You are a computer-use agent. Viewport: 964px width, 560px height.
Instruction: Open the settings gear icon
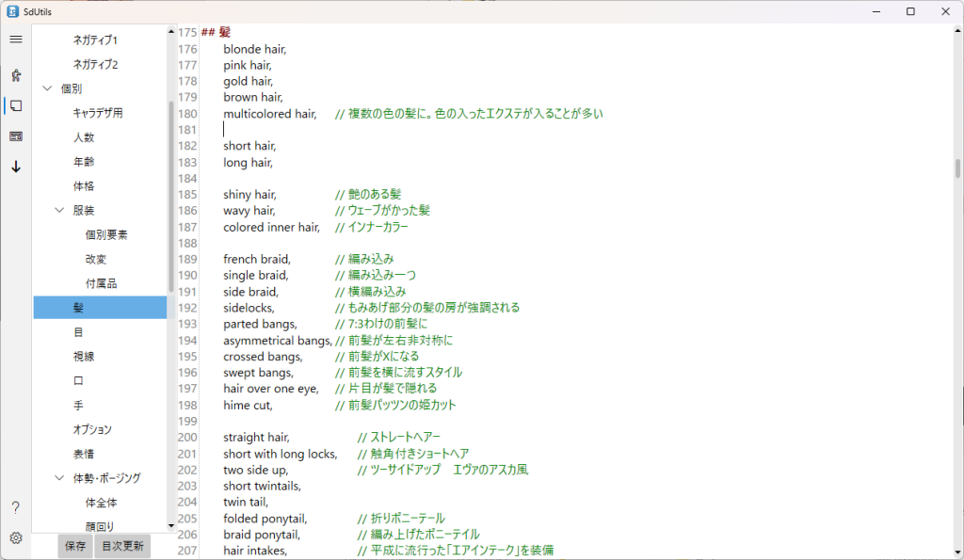(16, 537)
